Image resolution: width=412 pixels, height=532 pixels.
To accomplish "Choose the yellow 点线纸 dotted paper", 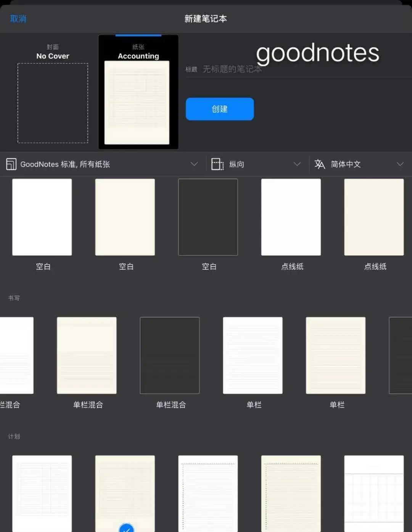I will pos(374,217).
